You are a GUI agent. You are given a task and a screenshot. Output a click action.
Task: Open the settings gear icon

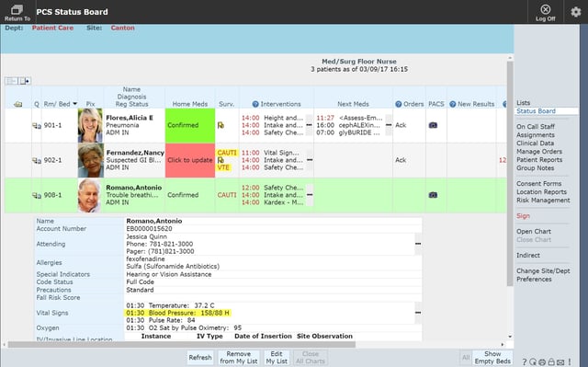[x=576, y=12]
